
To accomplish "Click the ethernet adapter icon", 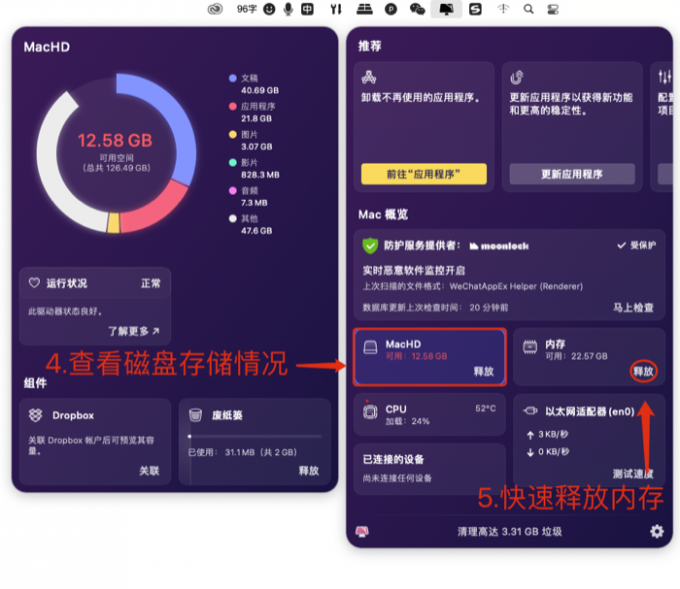I will 530,411.
